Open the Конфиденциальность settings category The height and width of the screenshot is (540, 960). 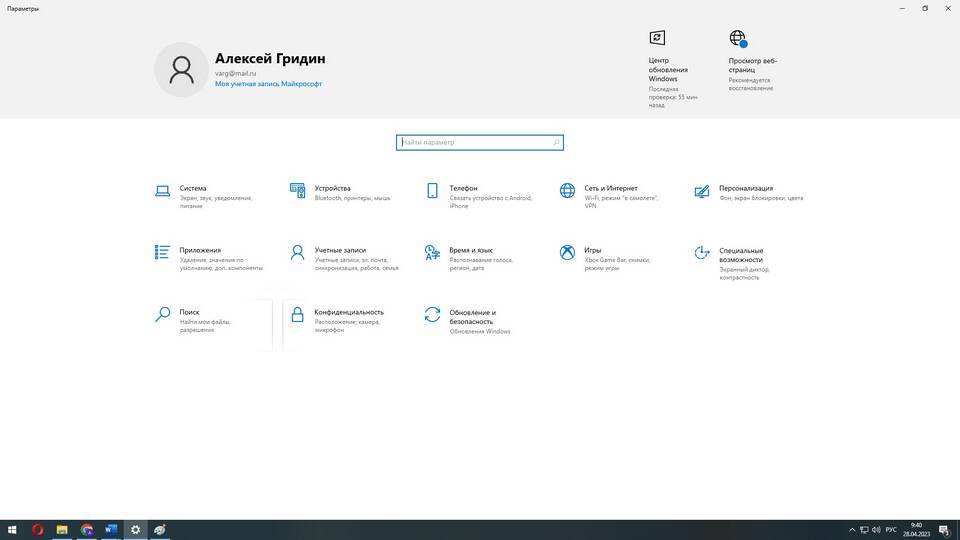pyautogui.click(x=347, y=313)
